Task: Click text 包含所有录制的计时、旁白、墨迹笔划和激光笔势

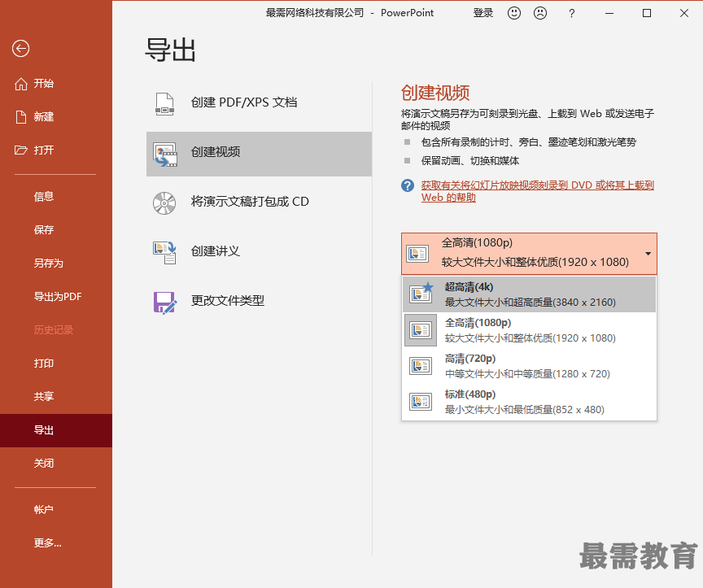Action: [x=529, y=142]
